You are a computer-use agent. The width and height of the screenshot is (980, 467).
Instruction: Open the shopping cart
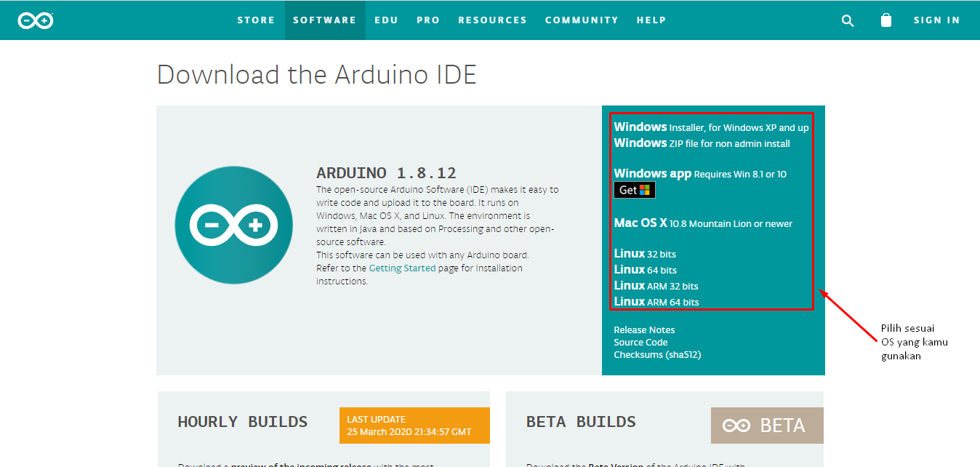click(x=886, y=20)
